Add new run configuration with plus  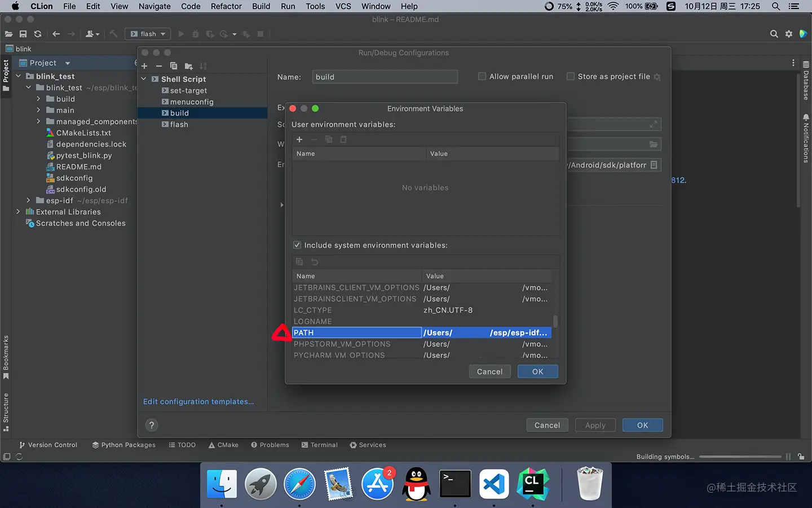(144, 66)
